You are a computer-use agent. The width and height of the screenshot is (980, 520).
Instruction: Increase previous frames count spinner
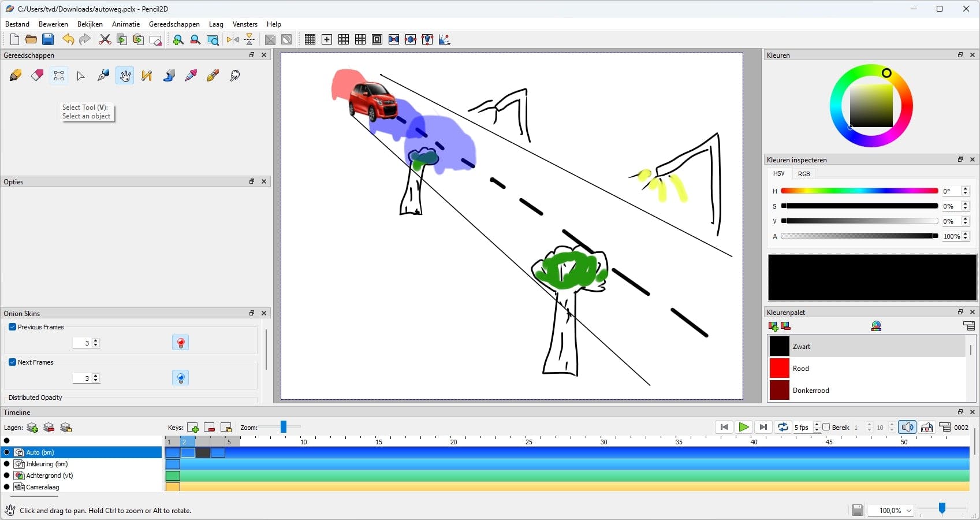pos(96,340)
